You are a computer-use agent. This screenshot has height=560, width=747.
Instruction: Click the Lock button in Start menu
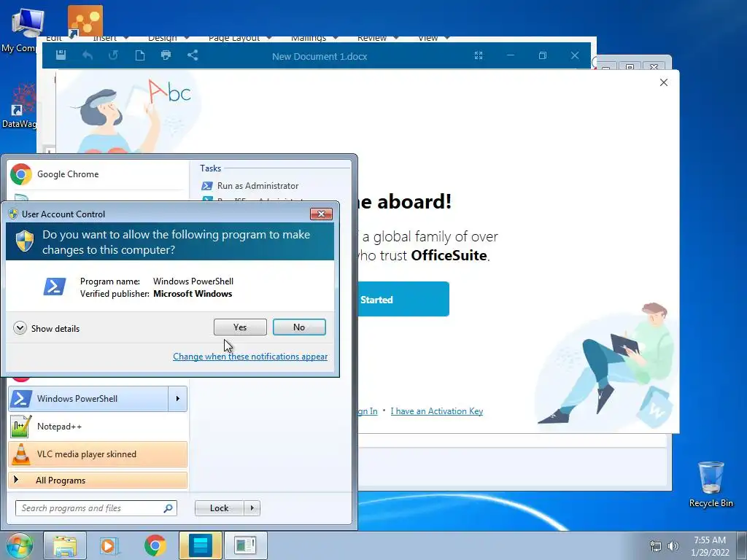[x=219, y=508]
